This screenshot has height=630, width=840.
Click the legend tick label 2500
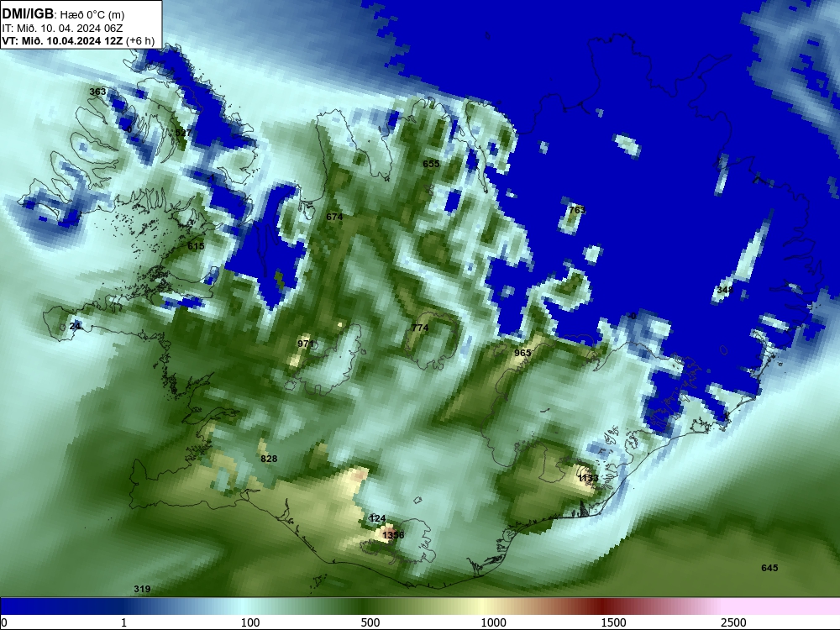(733, 622)
